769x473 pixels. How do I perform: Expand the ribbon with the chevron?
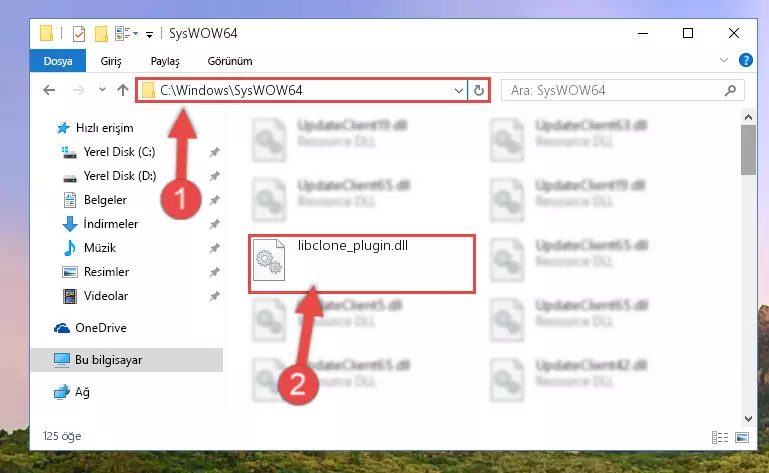[x=724, y=60]
